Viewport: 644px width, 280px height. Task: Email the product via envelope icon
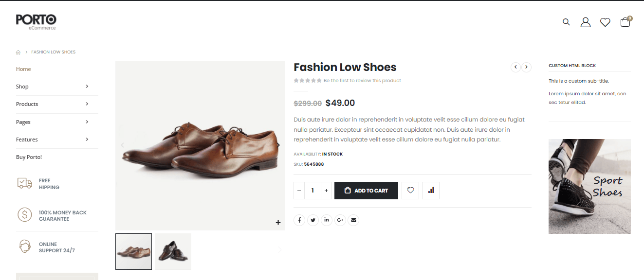[x=353, y=220]
